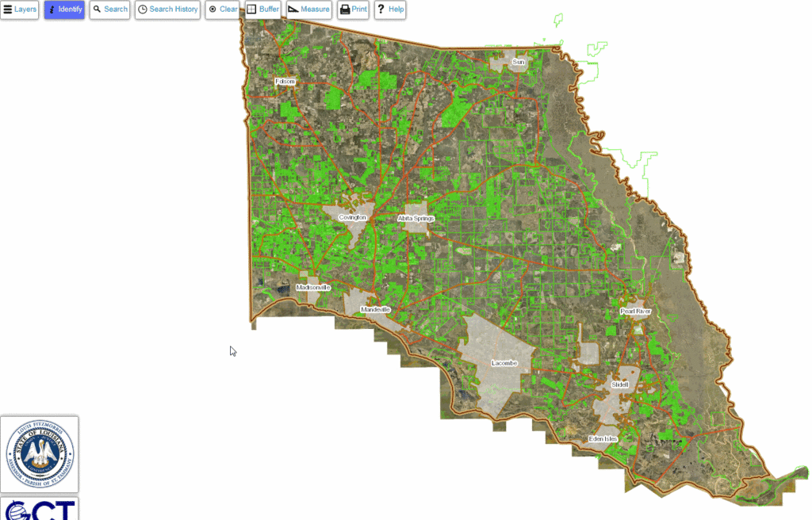The width and height of the screenshot is (812, 520).
Task: Open Help with the question mark icon
Action: point(389,9)
